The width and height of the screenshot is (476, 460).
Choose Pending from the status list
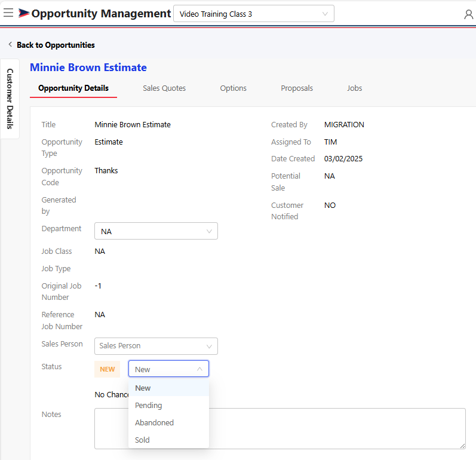[168, 406]
